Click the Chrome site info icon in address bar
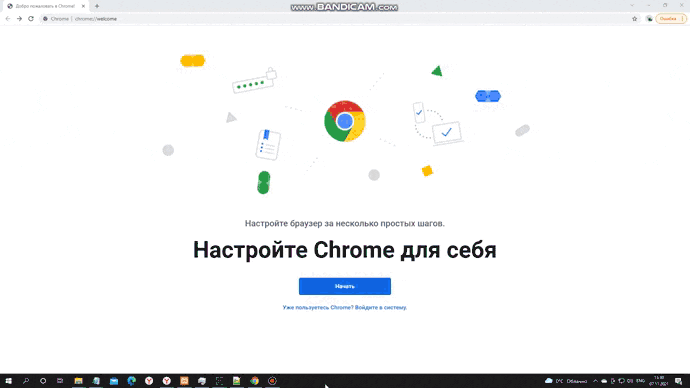 coord(45,19)
